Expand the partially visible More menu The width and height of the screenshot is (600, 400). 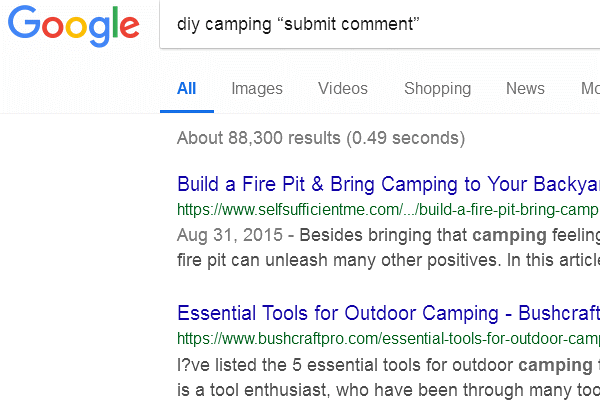tap(590, 89)
